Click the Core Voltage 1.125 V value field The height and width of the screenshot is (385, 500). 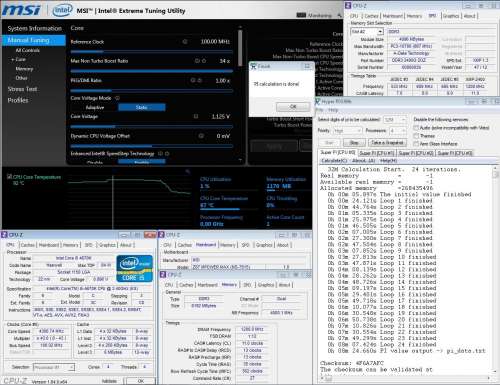pyautogui.click(x=220, y=116)
